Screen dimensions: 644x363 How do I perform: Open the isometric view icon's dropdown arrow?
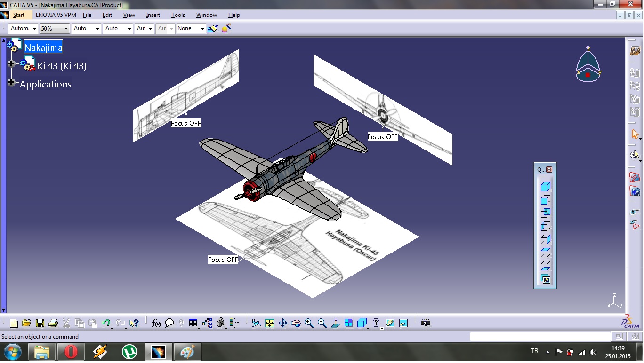click(368, 328)
